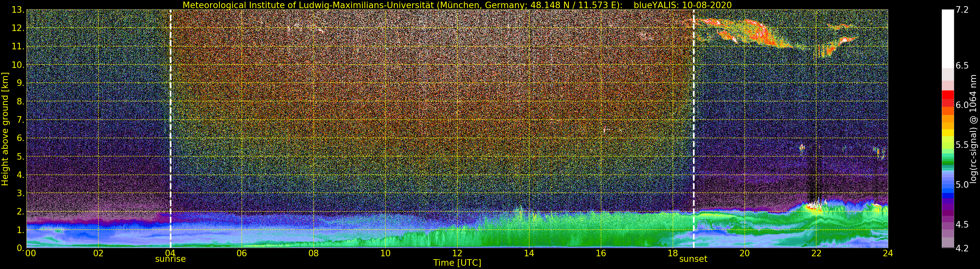Click the height axis tick label '13.'
The height and width of the screenshot is (269, 980).
point(18,10)
